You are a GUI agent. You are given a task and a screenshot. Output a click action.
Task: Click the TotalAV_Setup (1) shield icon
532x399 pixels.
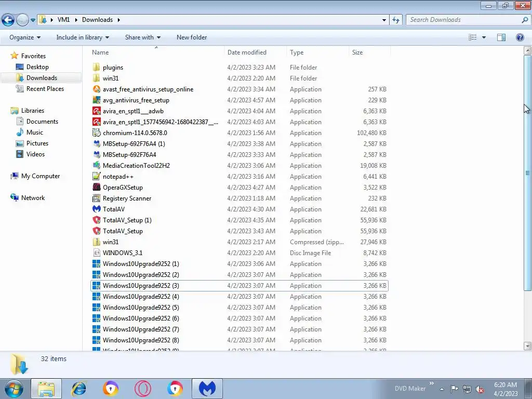click(96, 220)
